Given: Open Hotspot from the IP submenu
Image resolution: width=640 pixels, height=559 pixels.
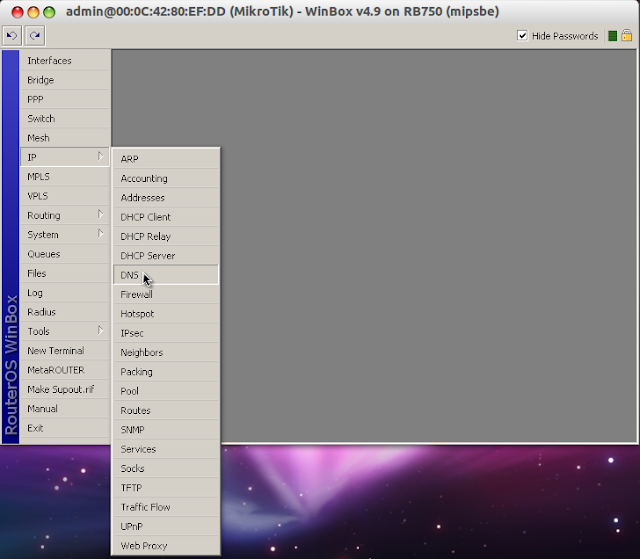Looking at the screenshot, I should click(166, 313).
